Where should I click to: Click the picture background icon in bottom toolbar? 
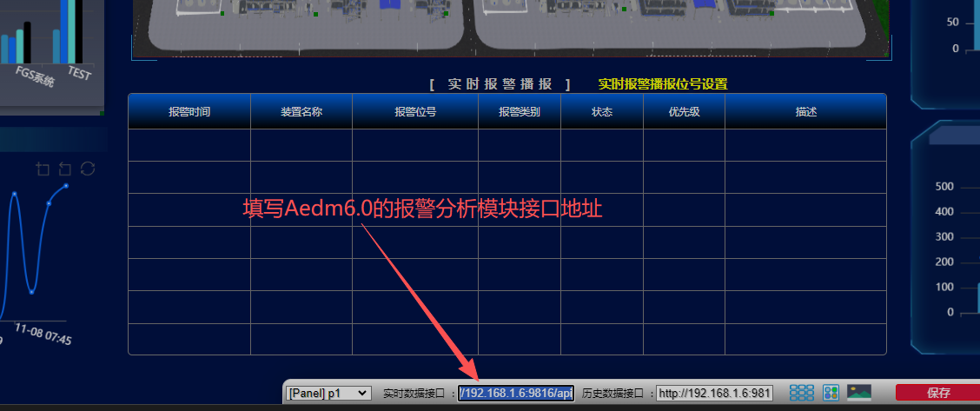tap(859, 393)
